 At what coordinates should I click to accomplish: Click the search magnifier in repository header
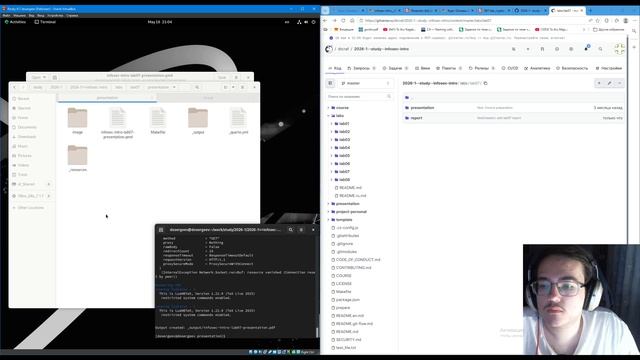[x=600, y=49]
